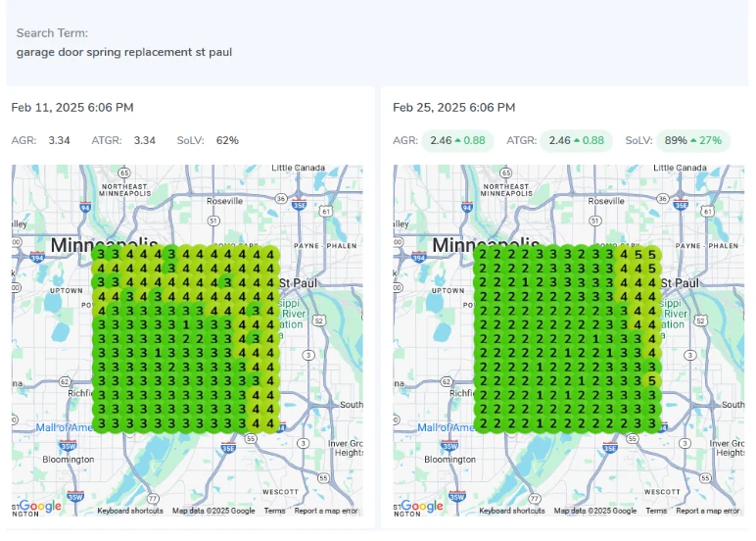Report a map error on Feb 25 map
Screen dimensions: 756x541
(x=708, y=511)
